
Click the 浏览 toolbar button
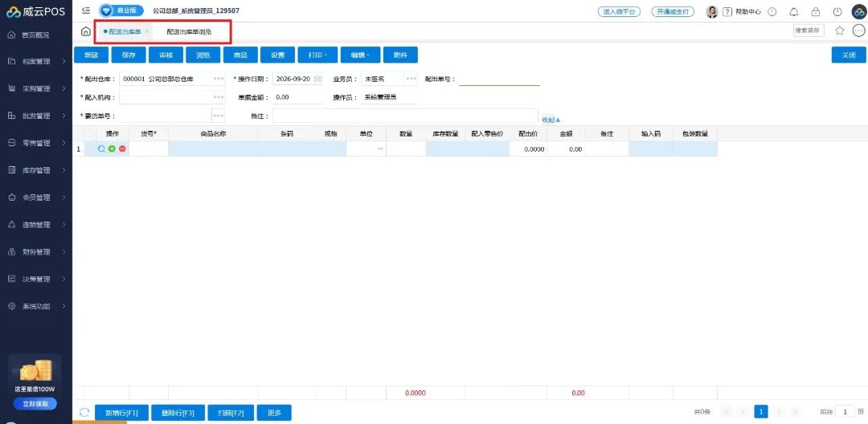tap(203, 55)
